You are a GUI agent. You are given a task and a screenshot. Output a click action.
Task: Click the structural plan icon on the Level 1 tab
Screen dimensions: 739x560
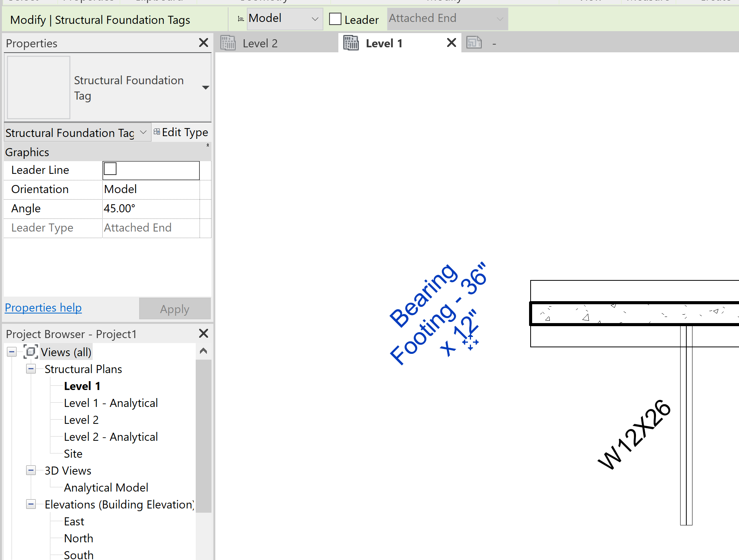click(351, 43)
